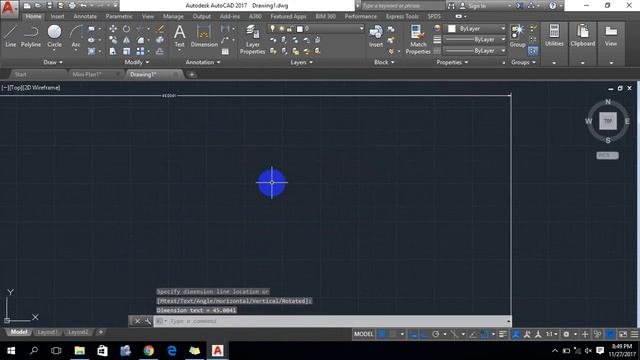Expand the Groups panel
640x360 pixels.
[523, 62]
